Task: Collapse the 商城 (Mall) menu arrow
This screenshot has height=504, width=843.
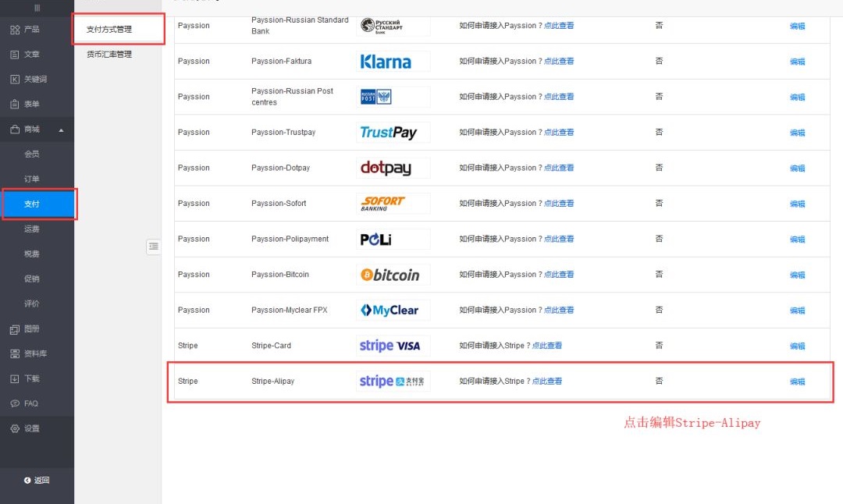Action: point(61,130)
